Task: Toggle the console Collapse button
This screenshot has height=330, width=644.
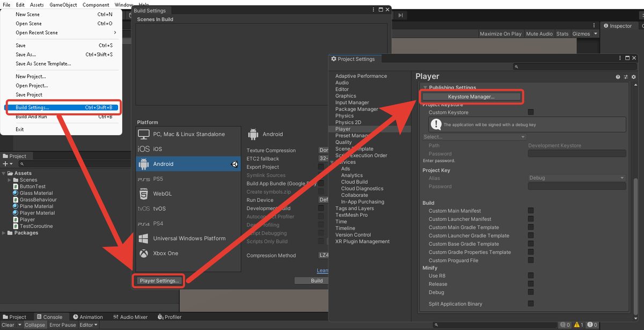Action: point(35,325)
